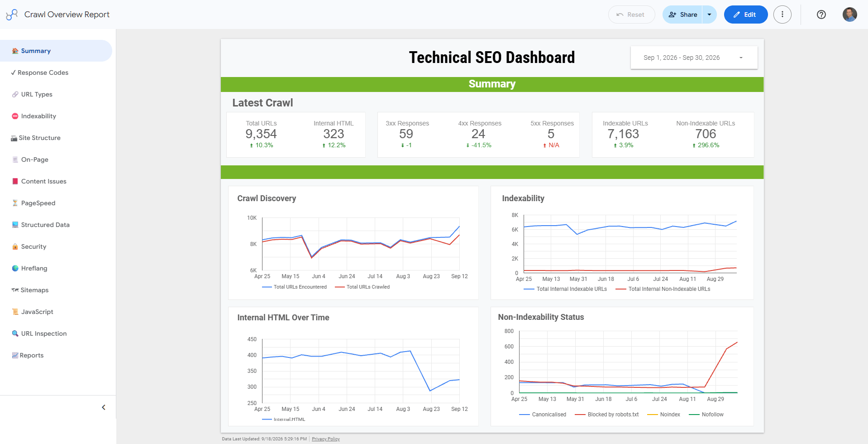
Task: Click the Crawl Overview Report title
Action: click(x=67, y=14)
